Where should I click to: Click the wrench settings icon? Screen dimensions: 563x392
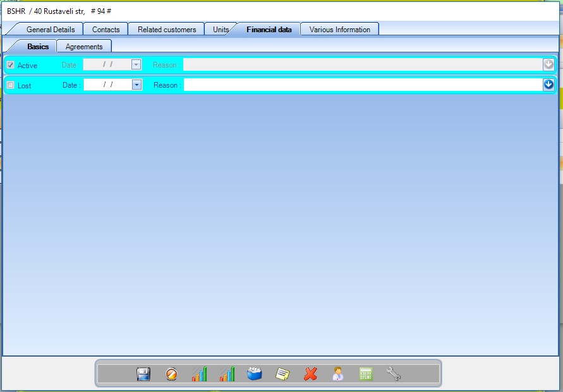pos(394,374)
